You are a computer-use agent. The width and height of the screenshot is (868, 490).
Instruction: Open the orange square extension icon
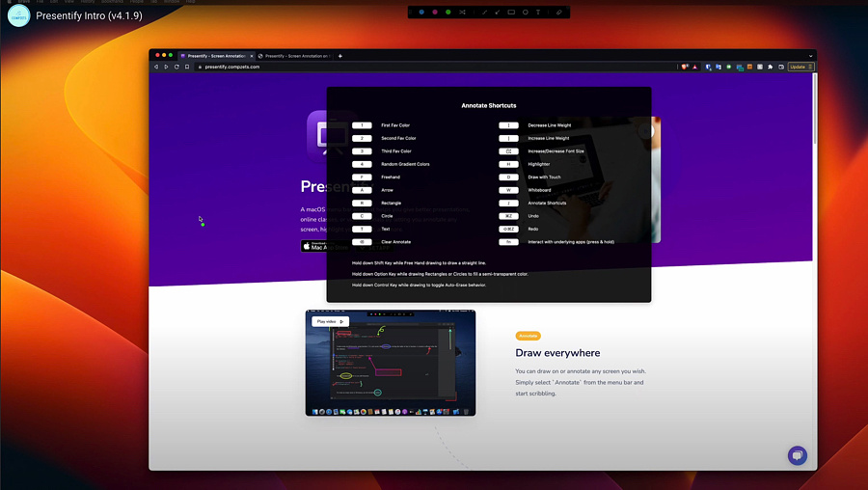749,67
